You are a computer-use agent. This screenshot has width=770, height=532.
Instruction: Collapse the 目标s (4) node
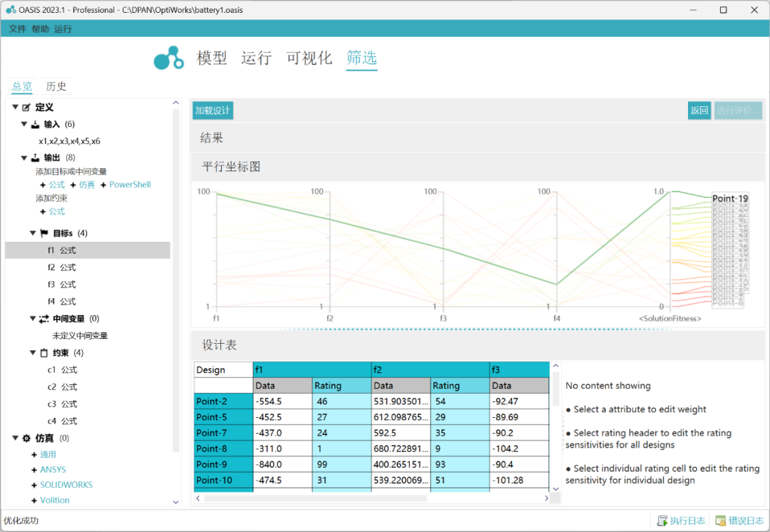point(33,233)
